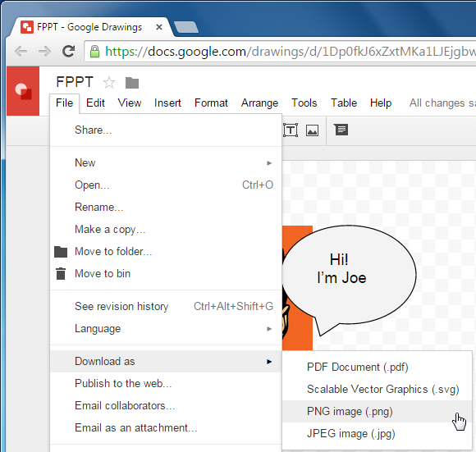Click the green padlock security icon
Viewport: 476px width, 452px height.
tap(94, 52)
